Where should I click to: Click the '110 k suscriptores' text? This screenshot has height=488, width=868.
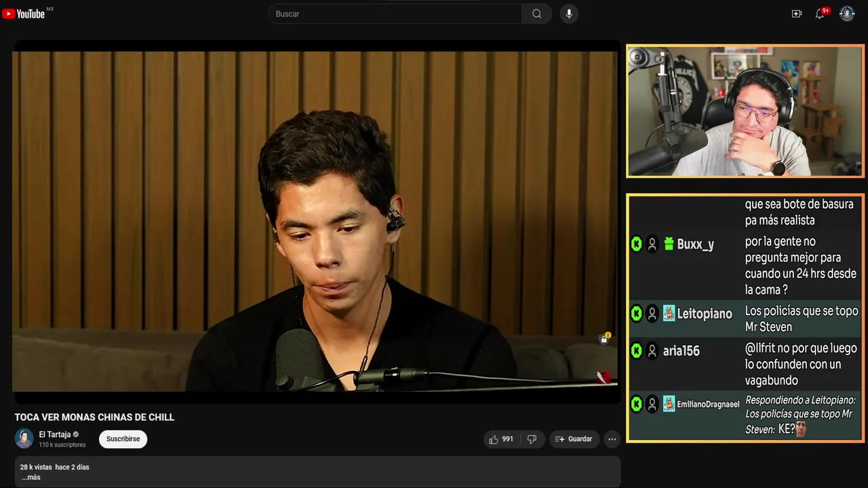coord(62,445)
